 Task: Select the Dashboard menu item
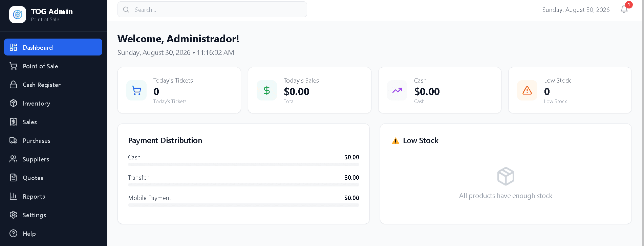pos(53,47)
